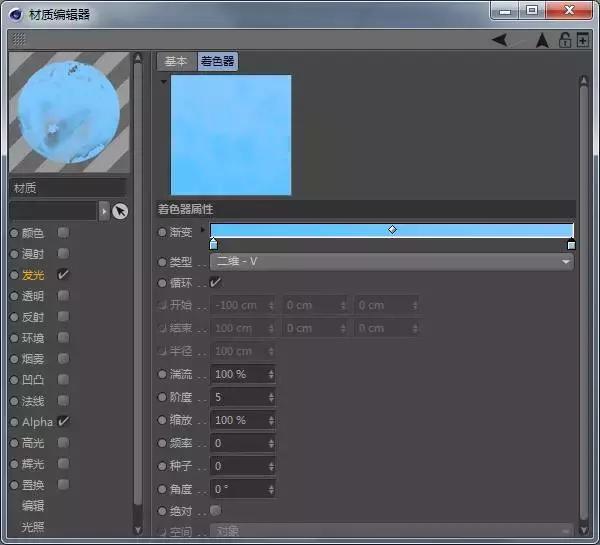Click the round cursor picker icon
600x545 pixels.
(x=120, y=211)
